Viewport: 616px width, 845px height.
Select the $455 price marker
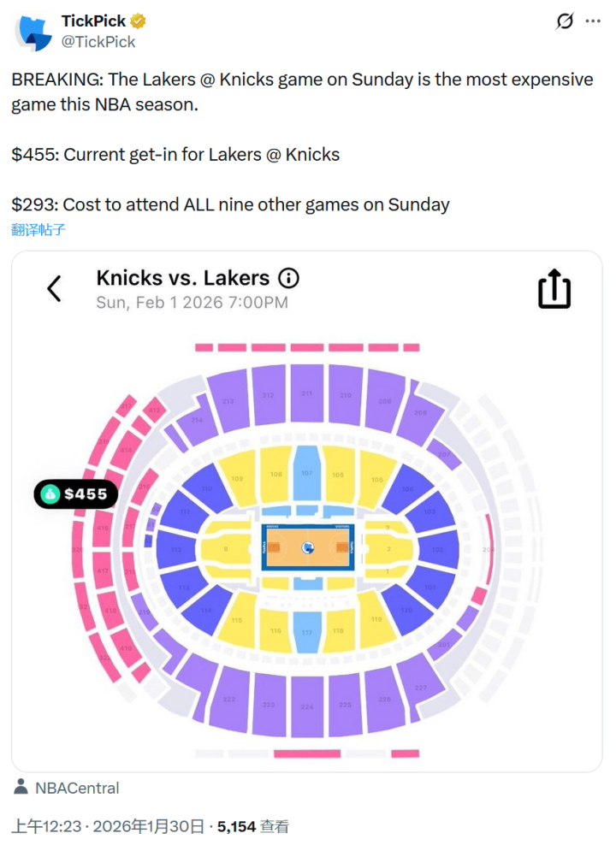click(x=76, y=494)
